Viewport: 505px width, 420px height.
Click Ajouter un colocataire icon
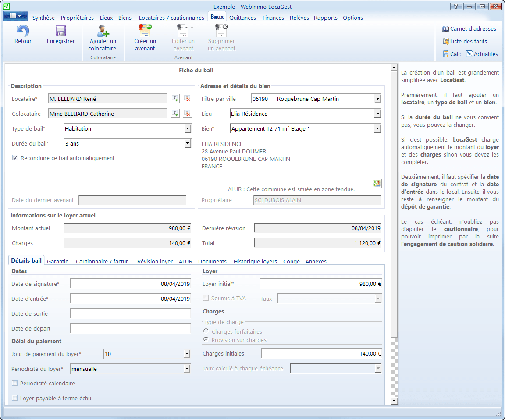(103, 31)
